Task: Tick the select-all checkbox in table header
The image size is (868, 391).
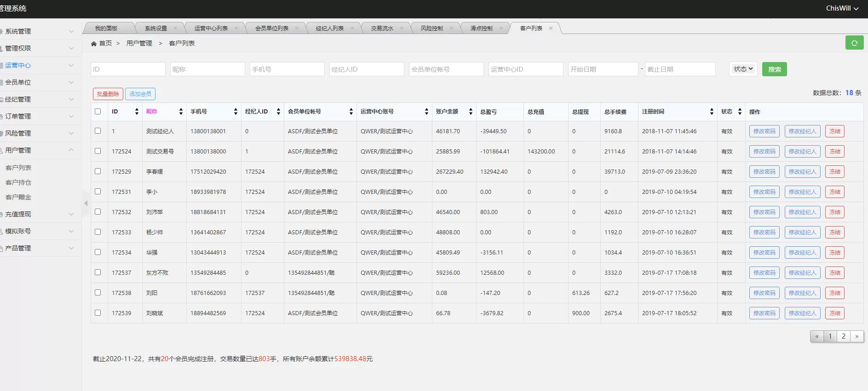Action: click(x=98, y=111)
